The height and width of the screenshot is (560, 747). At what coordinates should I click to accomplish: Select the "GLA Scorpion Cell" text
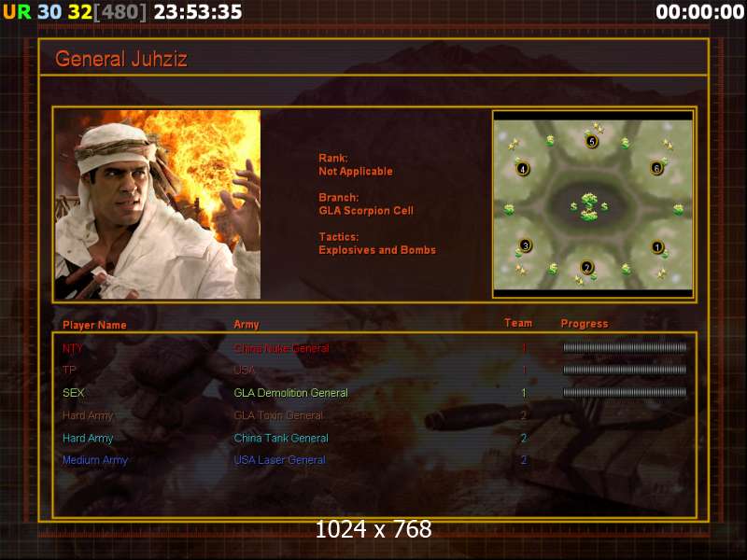pyautogui.click(x=366, y=211)
